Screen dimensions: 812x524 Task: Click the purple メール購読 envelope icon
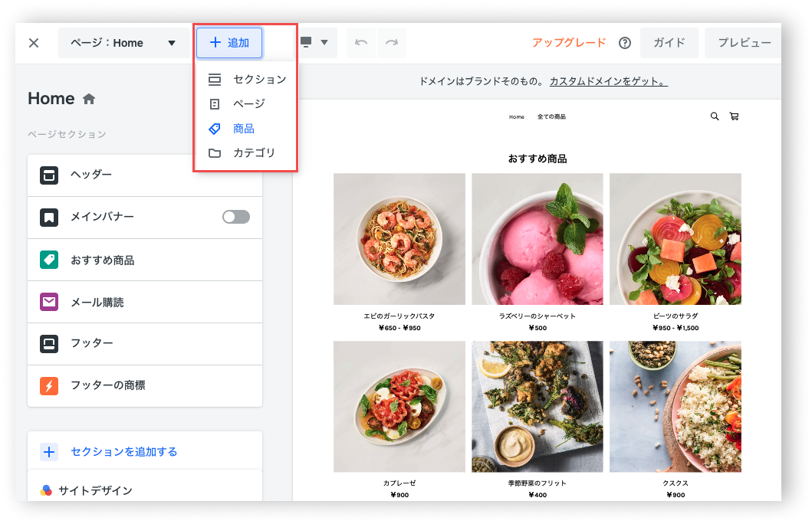click(x=49, y=302)
